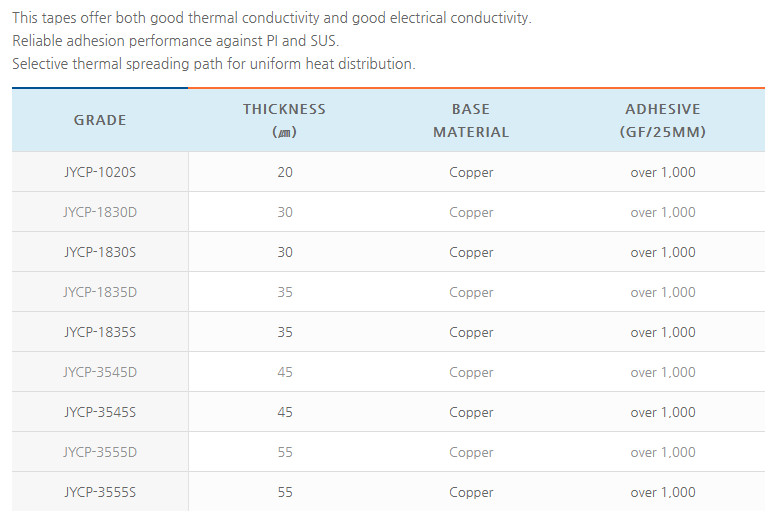Click the THICKNESS column header
The image size is (782, 523).
(285, 120)
